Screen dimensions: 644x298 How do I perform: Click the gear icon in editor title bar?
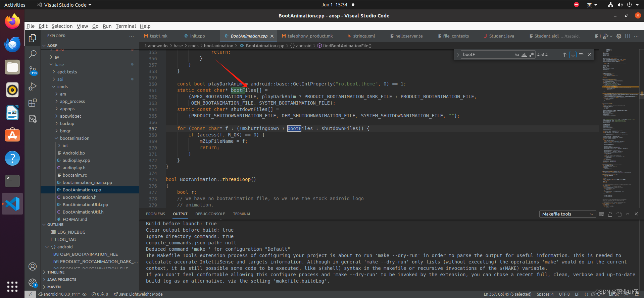pos(619,36)
